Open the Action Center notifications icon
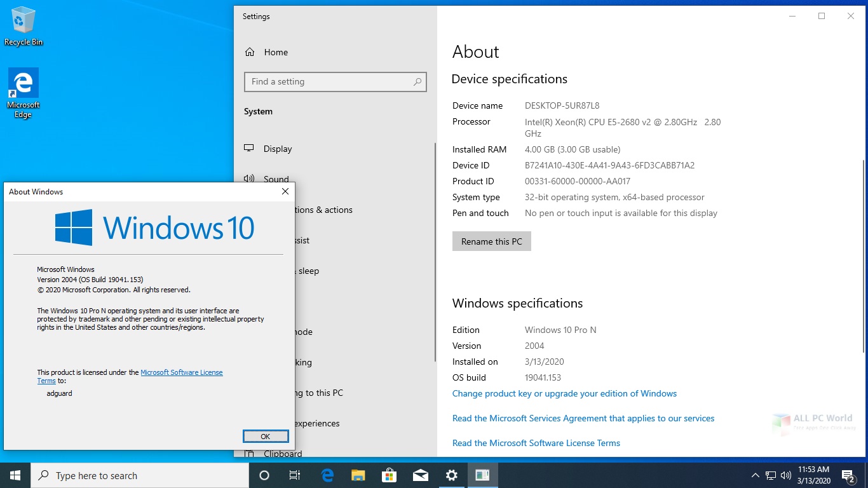This screenshot has width=868, height=488. coord(848,475)
